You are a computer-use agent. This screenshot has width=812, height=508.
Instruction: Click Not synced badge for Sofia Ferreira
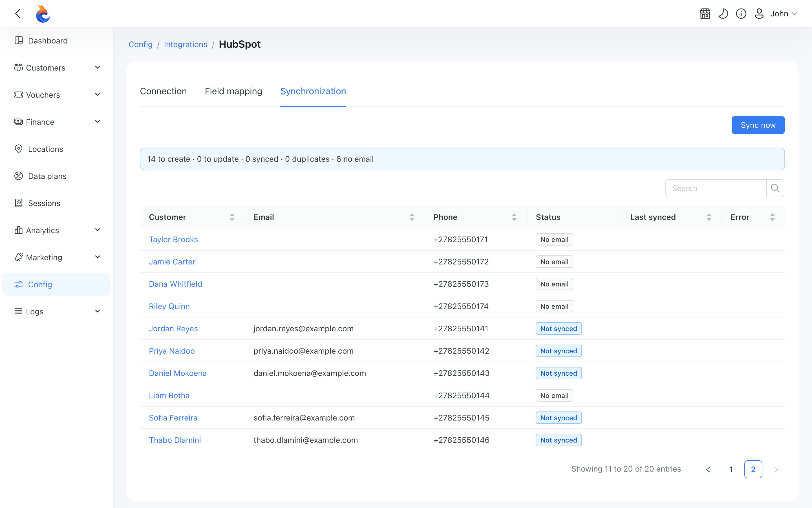(x=559, y=418)
